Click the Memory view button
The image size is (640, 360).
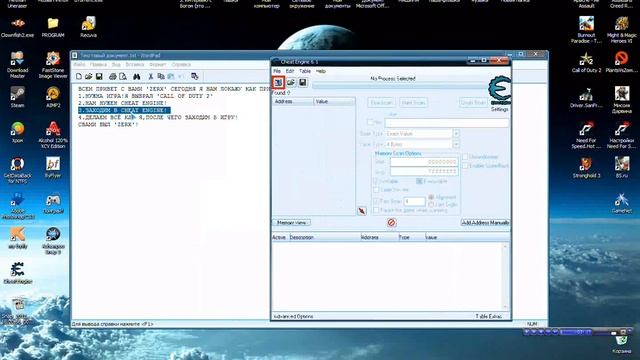click(291, 222)
